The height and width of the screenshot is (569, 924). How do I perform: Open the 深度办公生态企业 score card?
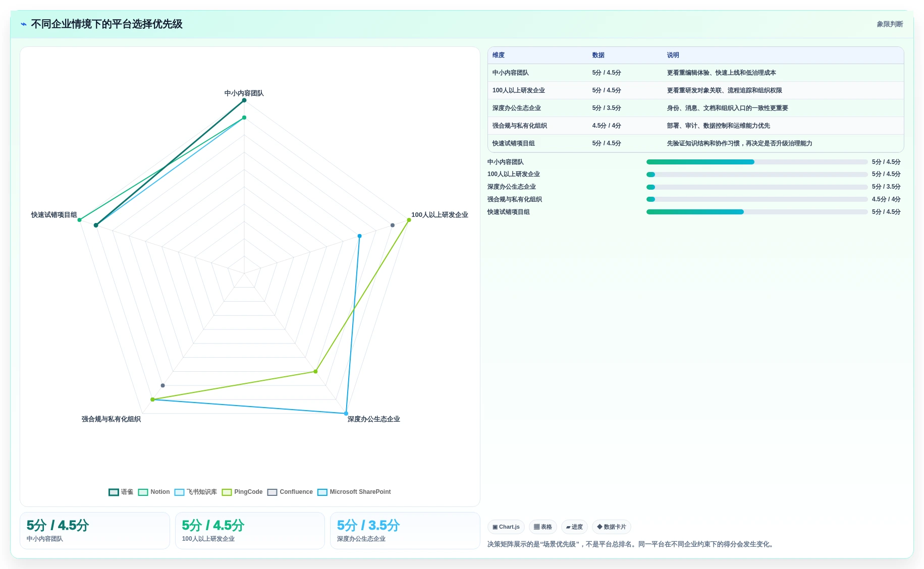point(405,531)
